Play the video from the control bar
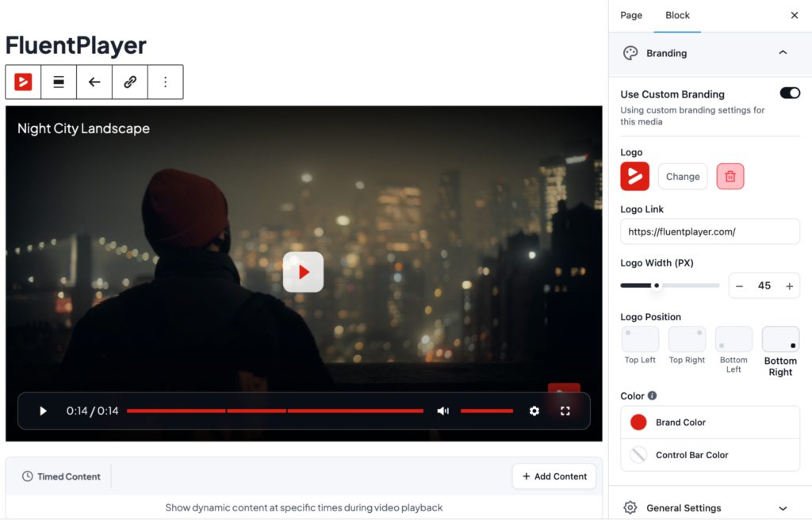812x520 pixels. [43, 411]
